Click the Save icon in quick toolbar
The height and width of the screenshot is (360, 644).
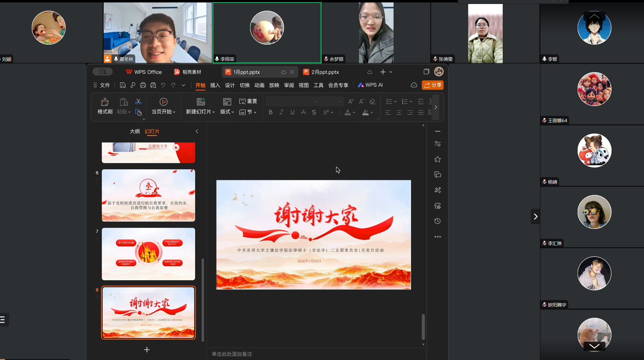[x=123, y=85]
